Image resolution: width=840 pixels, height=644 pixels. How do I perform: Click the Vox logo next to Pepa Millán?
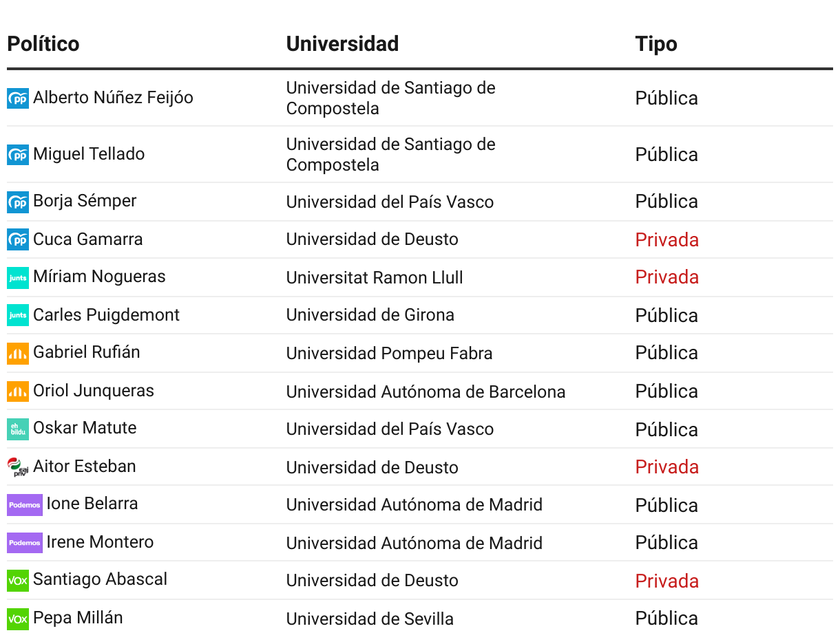click(x=18, y=619)
